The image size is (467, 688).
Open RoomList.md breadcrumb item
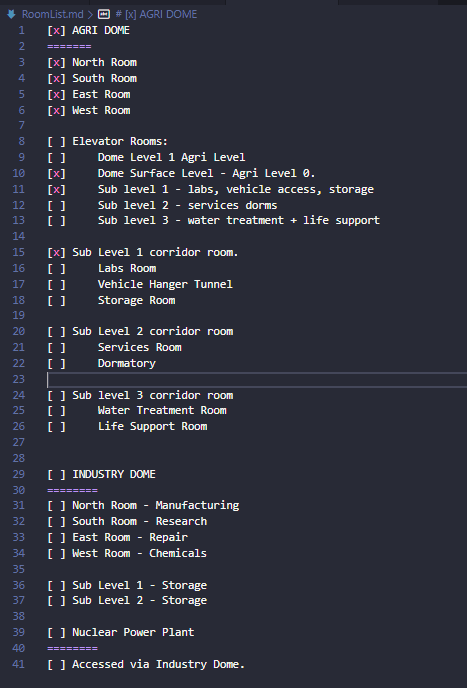[53, 14]
